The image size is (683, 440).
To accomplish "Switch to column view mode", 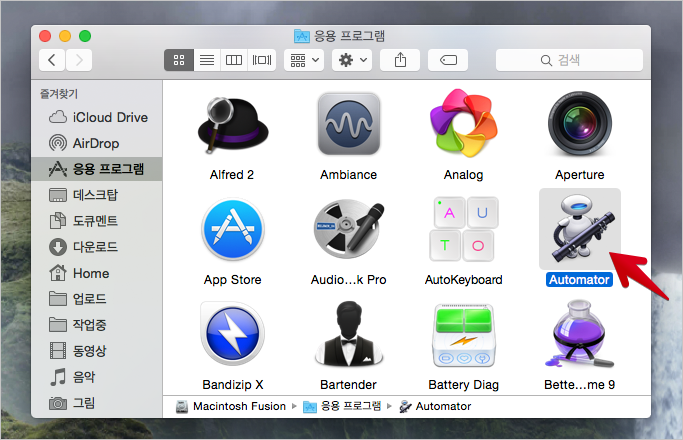I will (x=234, y=60).
